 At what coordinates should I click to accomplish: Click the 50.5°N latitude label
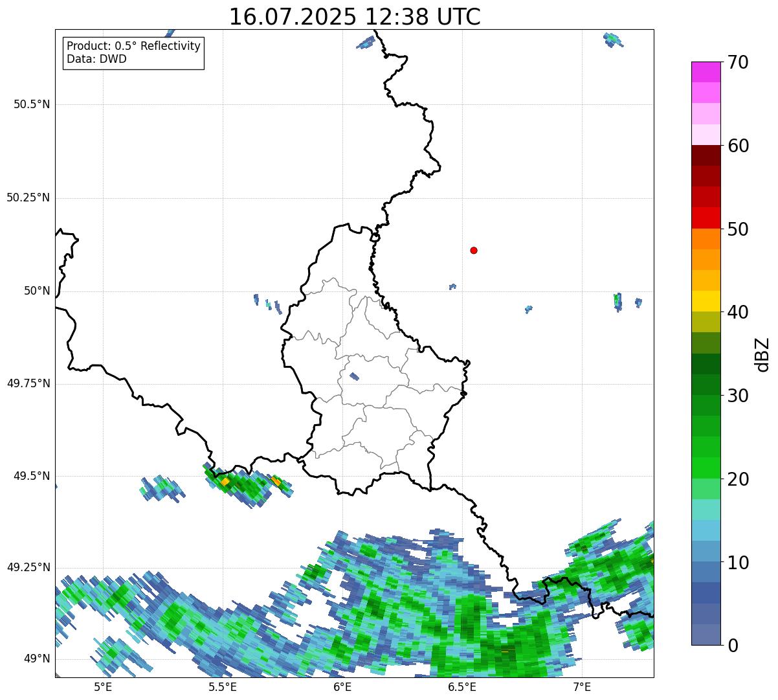[32, 104]
